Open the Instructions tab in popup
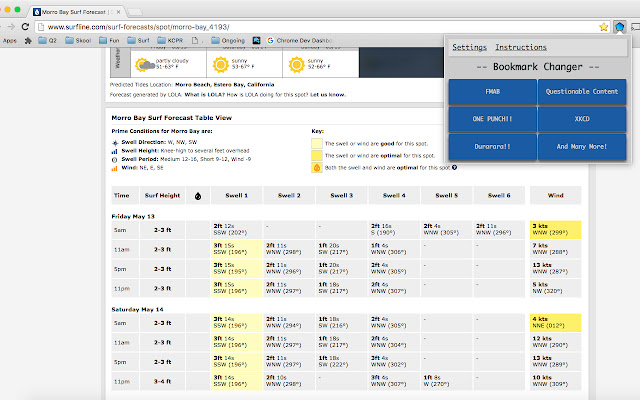The height and width of the screenshot is (400, 640). tap(521, 47)
